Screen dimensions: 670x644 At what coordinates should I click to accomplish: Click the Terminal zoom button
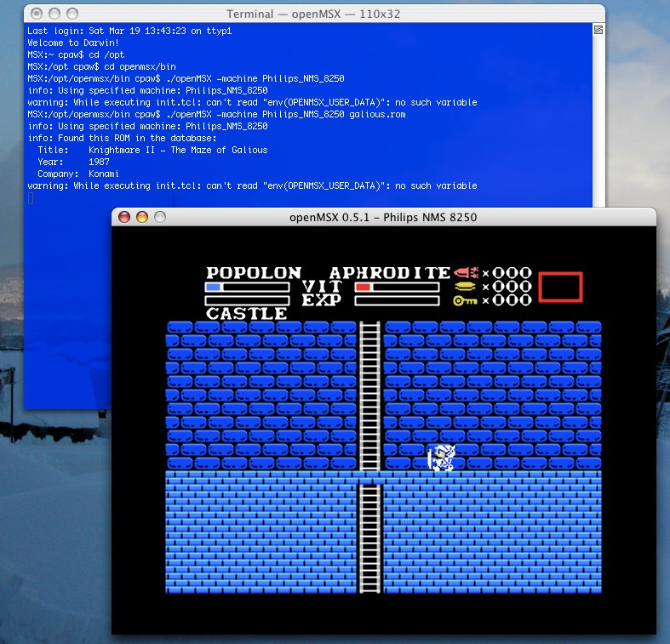click(72, 14)
